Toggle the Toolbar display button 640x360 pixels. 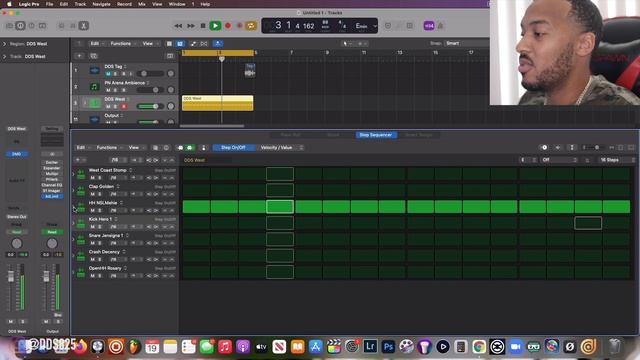[x=42, y=26]
